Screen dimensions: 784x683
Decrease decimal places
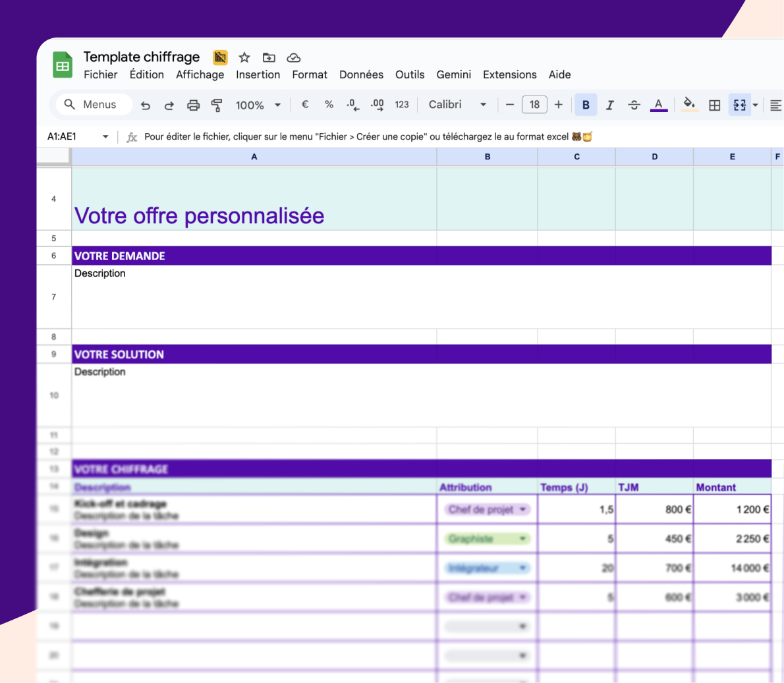[x=353, y=105]
